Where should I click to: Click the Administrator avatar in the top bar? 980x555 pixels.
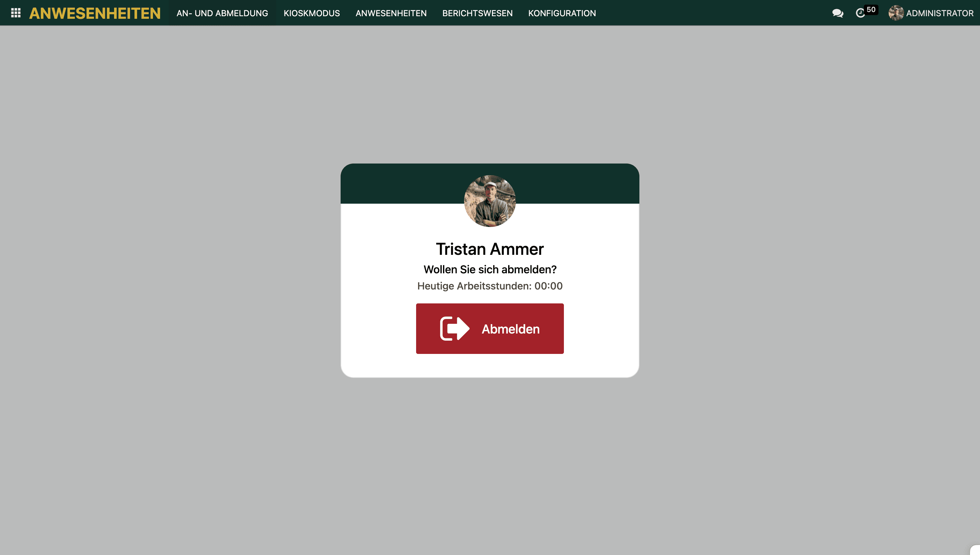click(x=895, y=13)
